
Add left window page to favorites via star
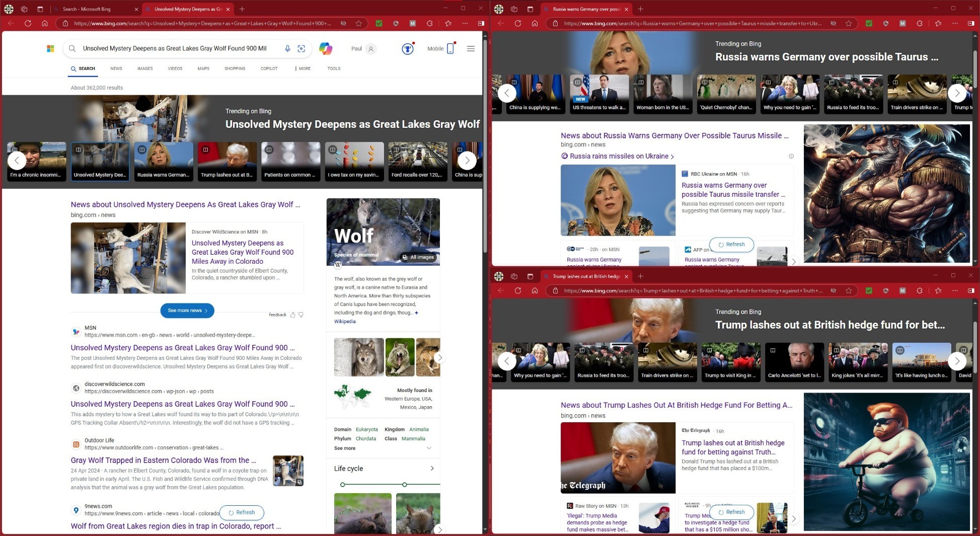coord(359,23)
